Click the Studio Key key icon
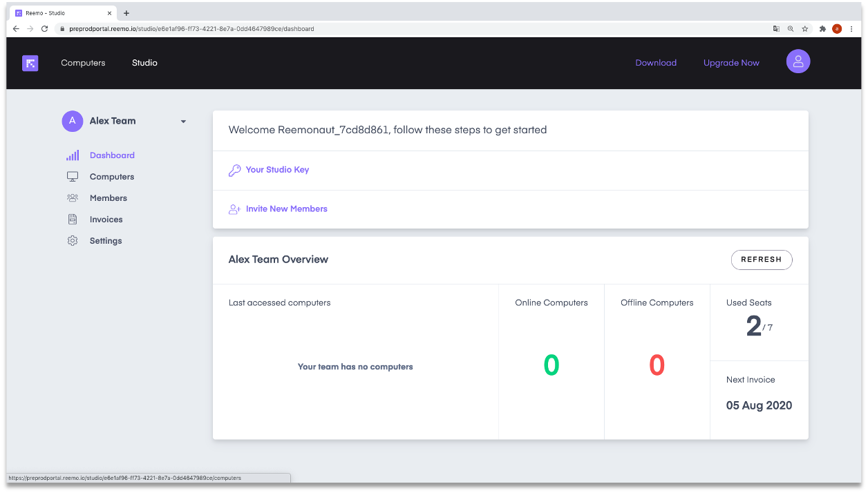The height and width of the screenshot is (493, 868). [235, 170]
